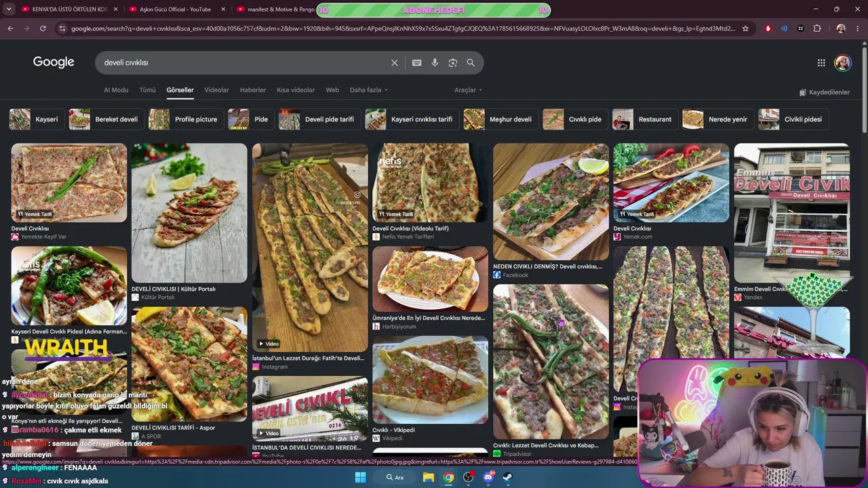The height and width of the screenshot is (488, 868).
Task: Apply the Profile picture filter chip
Action: (186, 119)
